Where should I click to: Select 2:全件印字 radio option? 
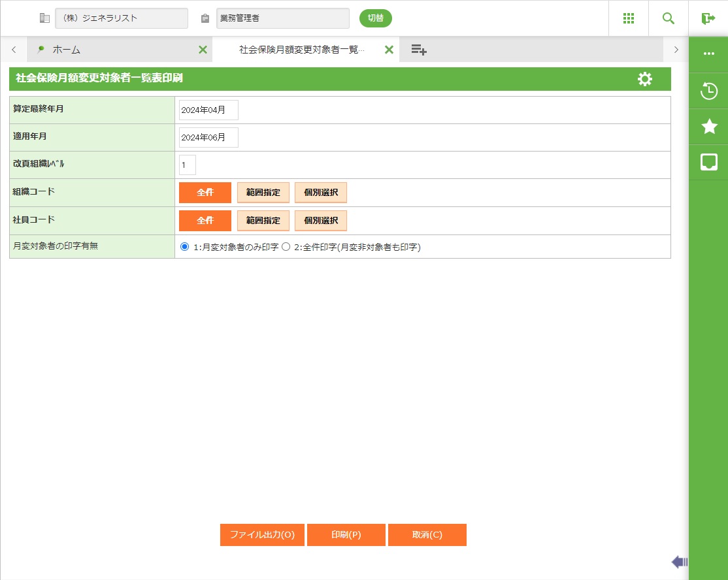(x=286, y=247)
